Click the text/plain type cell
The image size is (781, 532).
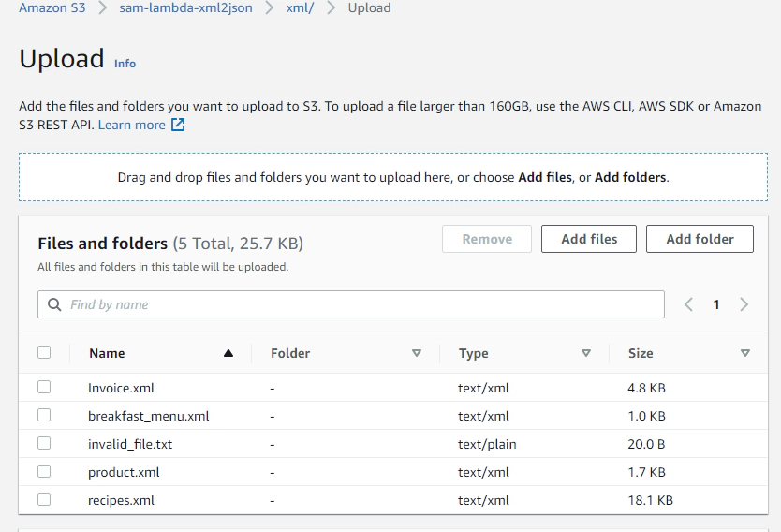(x=487, y=444)
